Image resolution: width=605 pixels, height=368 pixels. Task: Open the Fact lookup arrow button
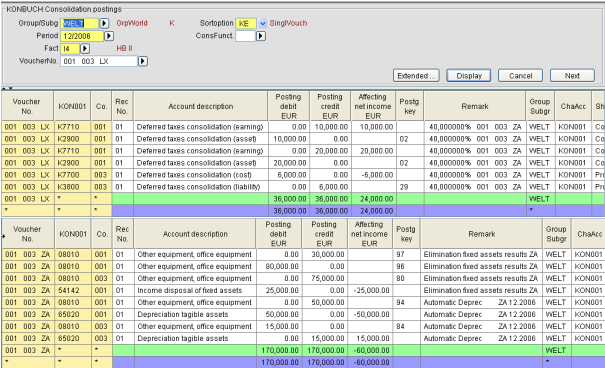(85, 49)
